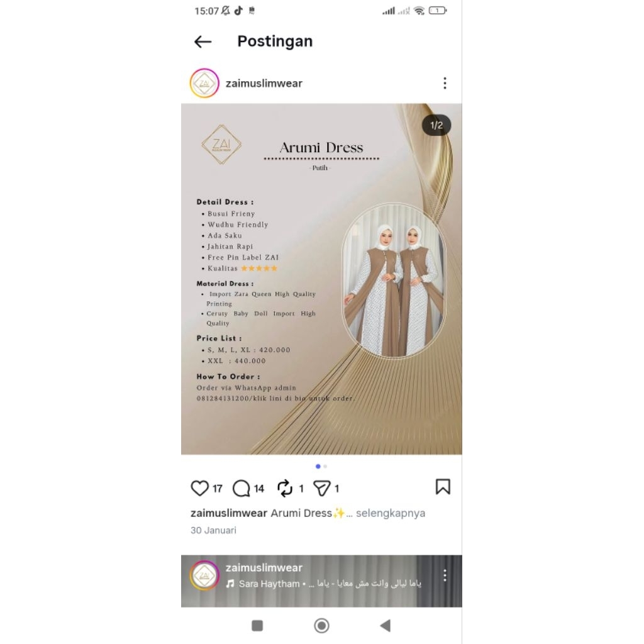
Task: Tap the back arrow next to Postingan
Action: [x=203, y=42]
